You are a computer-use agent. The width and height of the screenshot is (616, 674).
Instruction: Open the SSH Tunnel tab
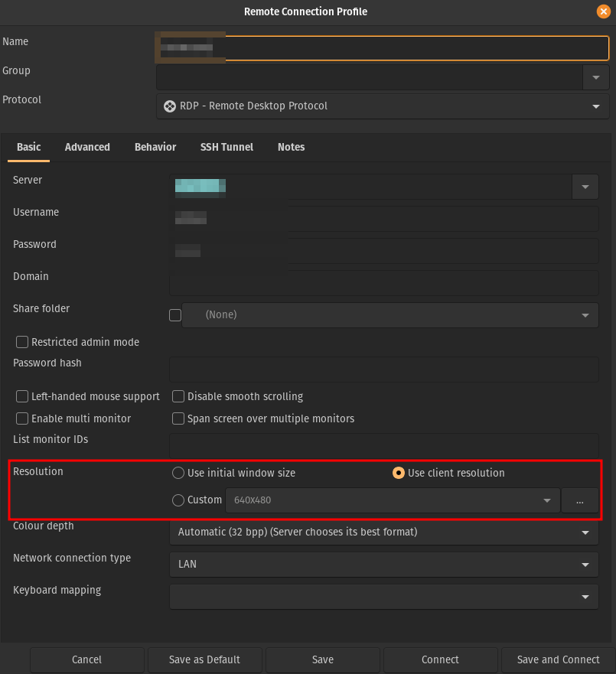tap(227, 147)
